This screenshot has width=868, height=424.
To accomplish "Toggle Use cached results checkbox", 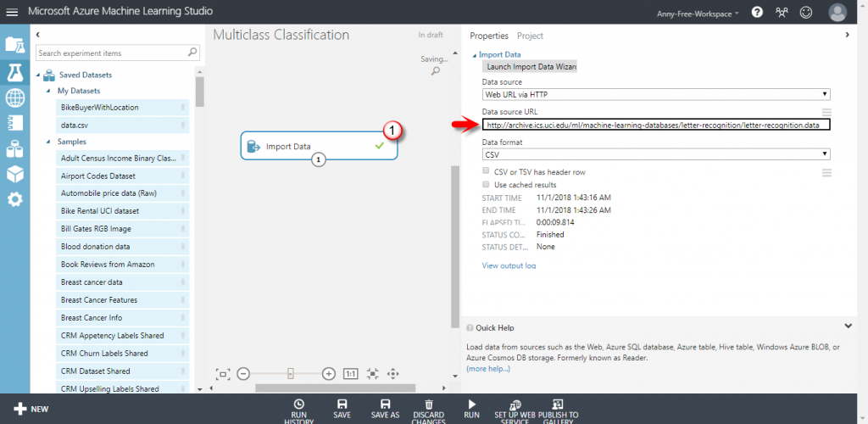I will pos(486,184).
